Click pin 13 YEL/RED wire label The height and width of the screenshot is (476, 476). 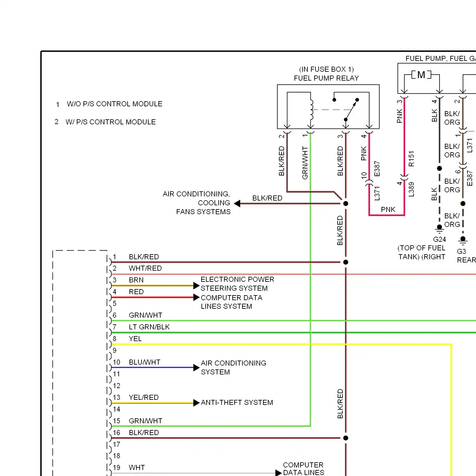pyautogui.click(x=143, y=397)
